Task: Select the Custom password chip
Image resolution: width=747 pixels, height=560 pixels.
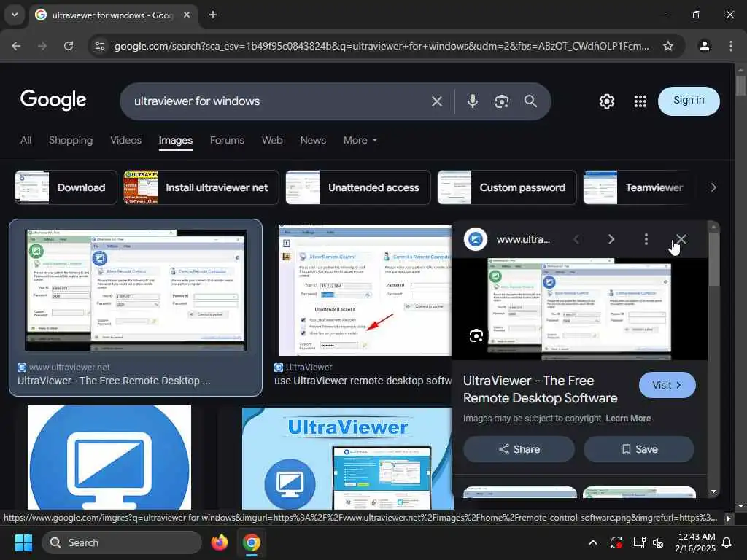Action: tap(506, 187)
